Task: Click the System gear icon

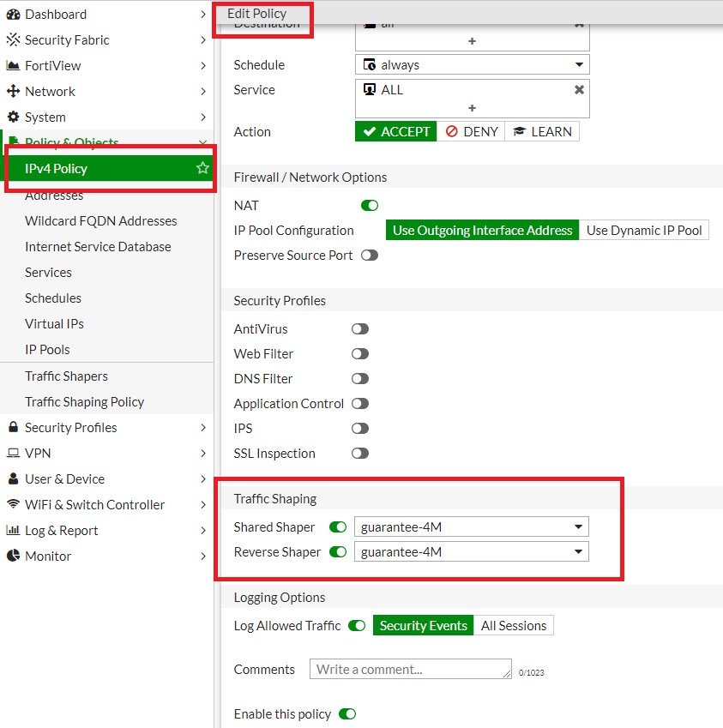Action: [14, 117]
